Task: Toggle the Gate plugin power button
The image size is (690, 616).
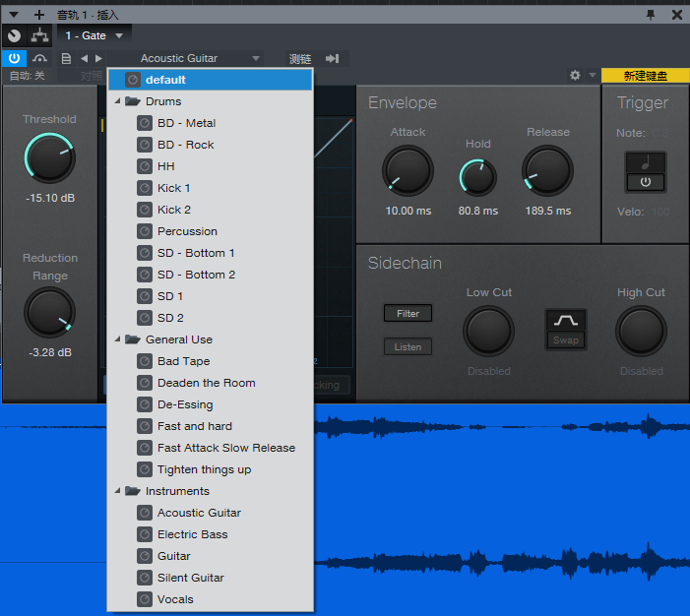Action: pyautogui.click(x=14, y=58)
